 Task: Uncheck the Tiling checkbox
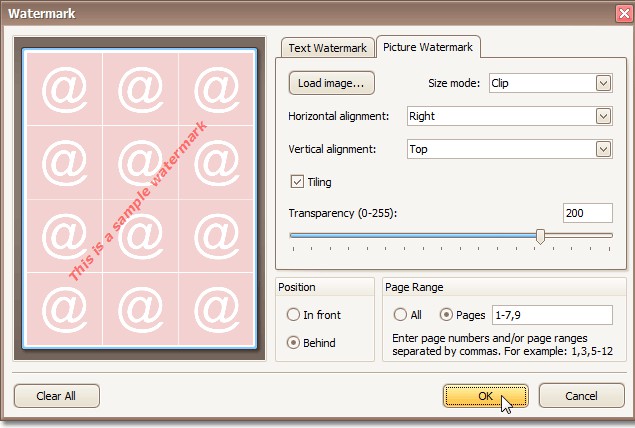tap(297, 182)
